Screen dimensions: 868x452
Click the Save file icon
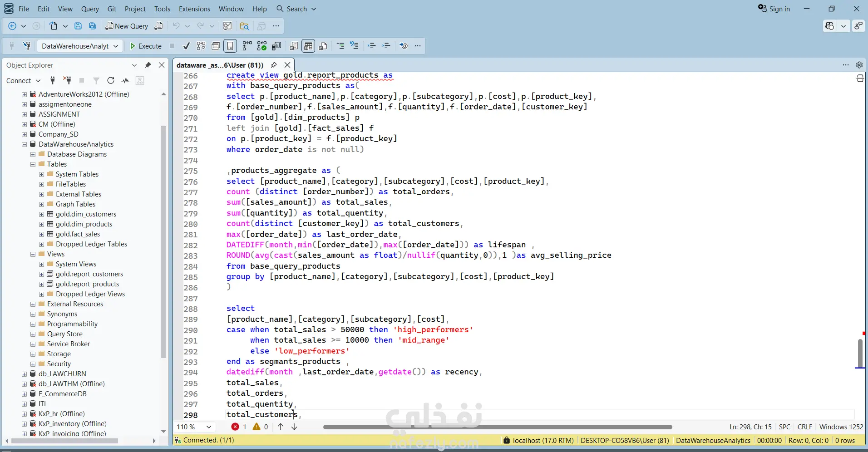pyautogui.click(x=78, y=26)
